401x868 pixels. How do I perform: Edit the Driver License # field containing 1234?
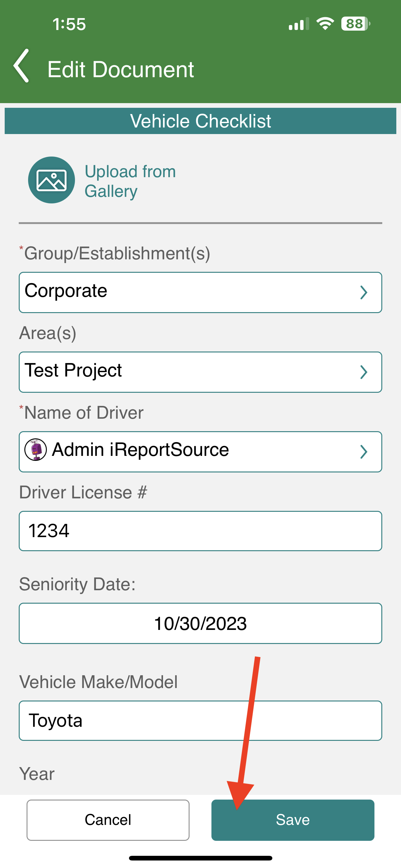pyautogui.click(x=200, y=531)
